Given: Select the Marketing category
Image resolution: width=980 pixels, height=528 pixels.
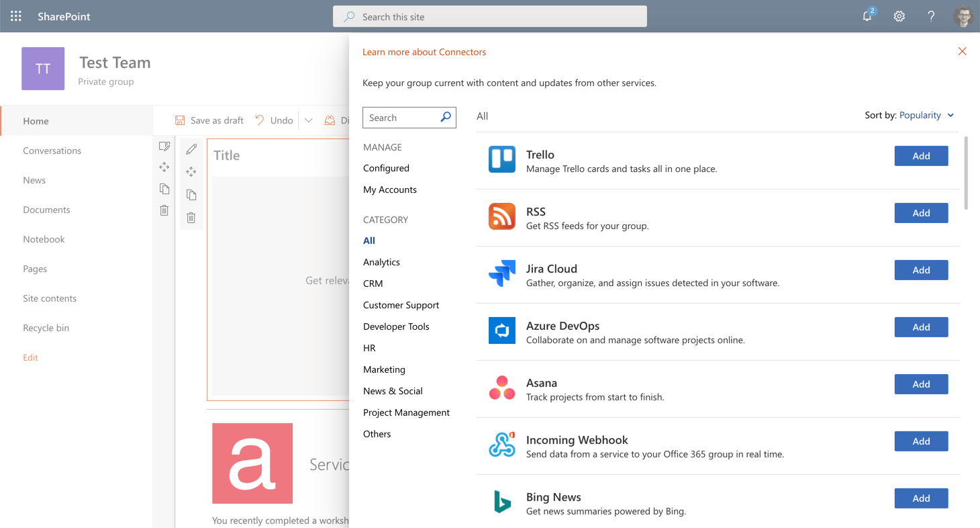Looking at the screenshot, I should (384, 369).
